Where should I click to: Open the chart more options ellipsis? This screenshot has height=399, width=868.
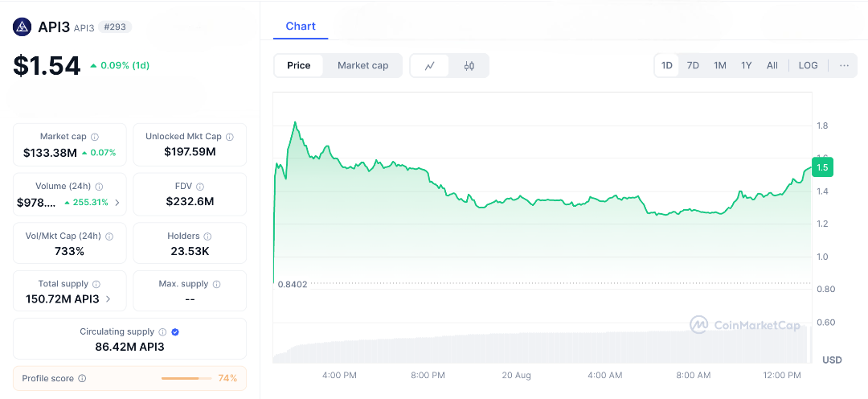coord(844,65)
